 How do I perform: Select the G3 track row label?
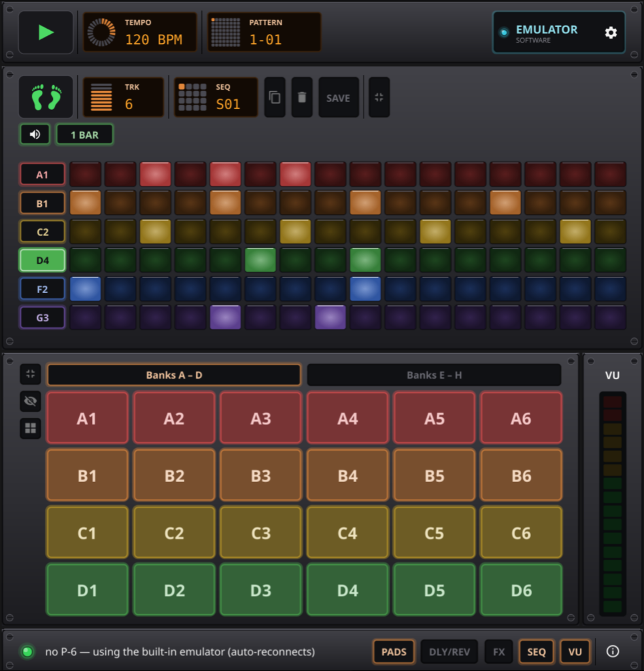tap(42, 318)
